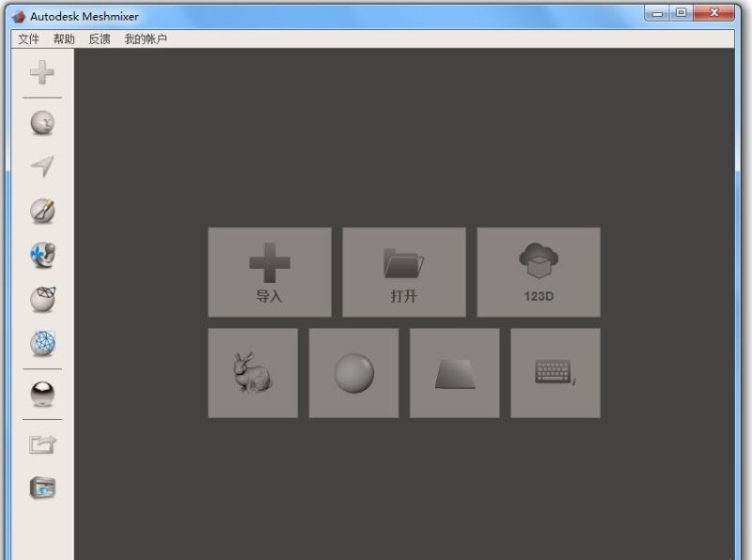The width and height of the screenshot is (752, 560).
Task: Load the sphere sample model
Action: click(353, 373)
